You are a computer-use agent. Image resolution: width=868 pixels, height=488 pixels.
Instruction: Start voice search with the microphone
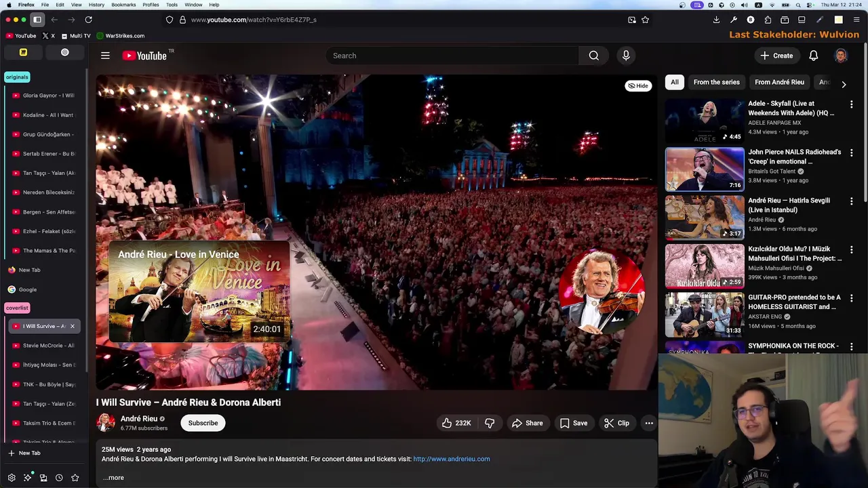point(626,56)
